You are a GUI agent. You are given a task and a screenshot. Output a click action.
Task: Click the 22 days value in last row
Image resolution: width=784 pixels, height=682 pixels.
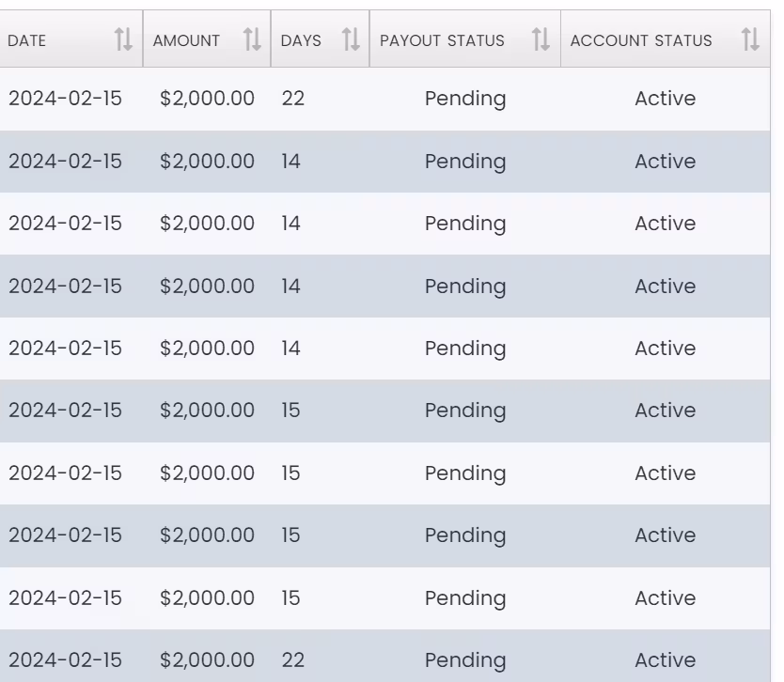click(292, 660)
